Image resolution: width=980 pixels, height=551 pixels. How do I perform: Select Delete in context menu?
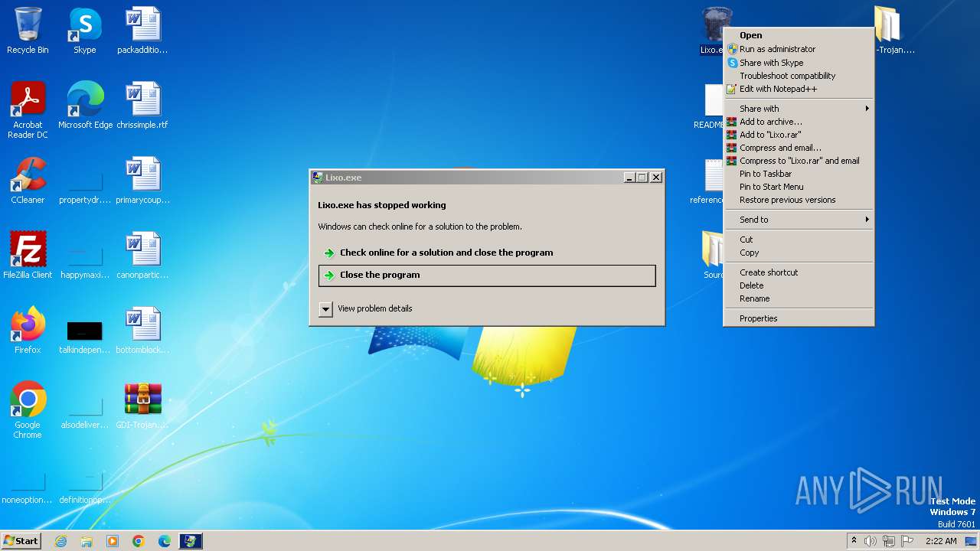(799, 285)
